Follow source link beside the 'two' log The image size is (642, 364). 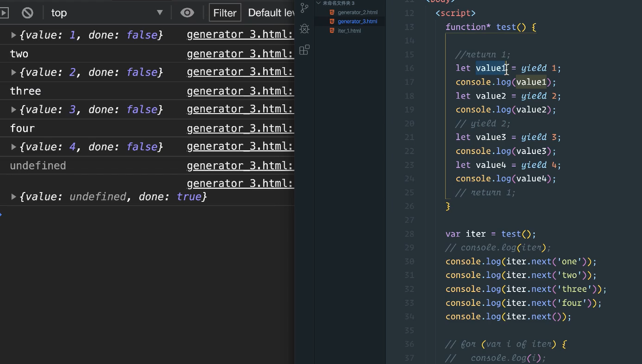coord(240,54)
